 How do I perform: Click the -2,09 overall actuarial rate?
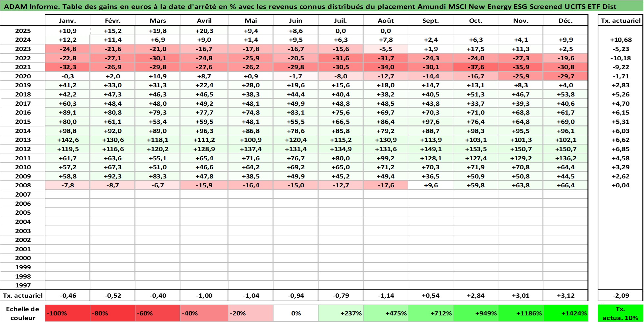[621, 296]
